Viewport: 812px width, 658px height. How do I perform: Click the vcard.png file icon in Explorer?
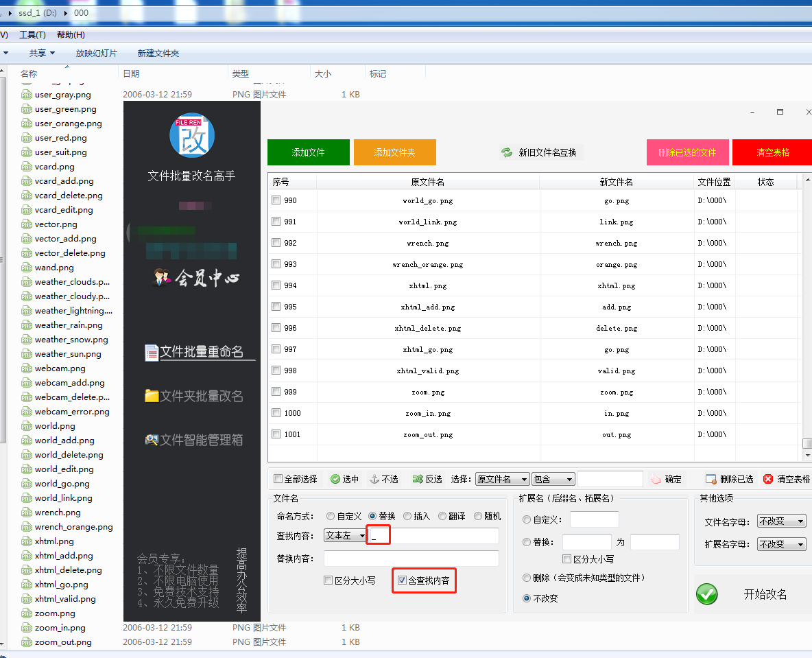(27, 167)
